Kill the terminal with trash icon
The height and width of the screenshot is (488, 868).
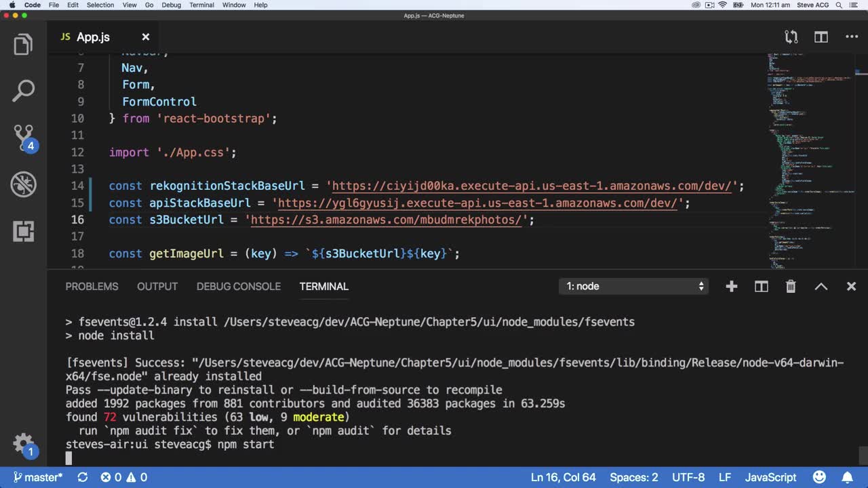(791, 287)
